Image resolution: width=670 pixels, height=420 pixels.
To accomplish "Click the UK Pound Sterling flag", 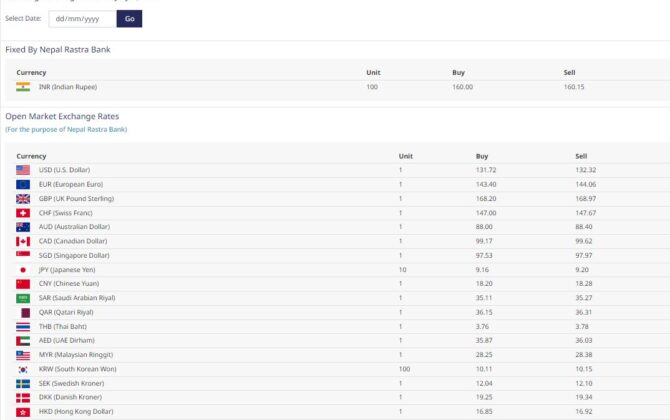I will (x=23, y=198).
